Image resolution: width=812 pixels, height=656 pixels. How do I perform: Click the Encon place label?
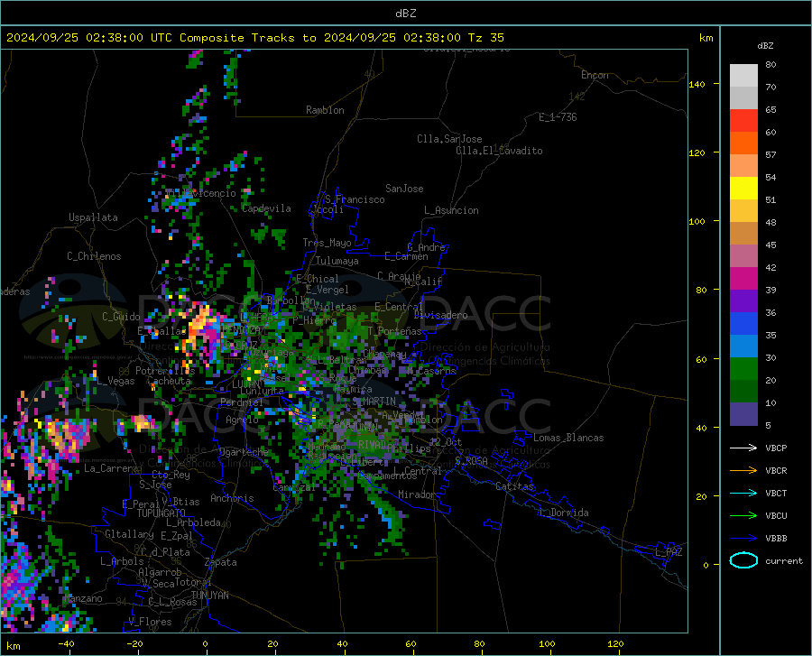click(x=595, y=75)
